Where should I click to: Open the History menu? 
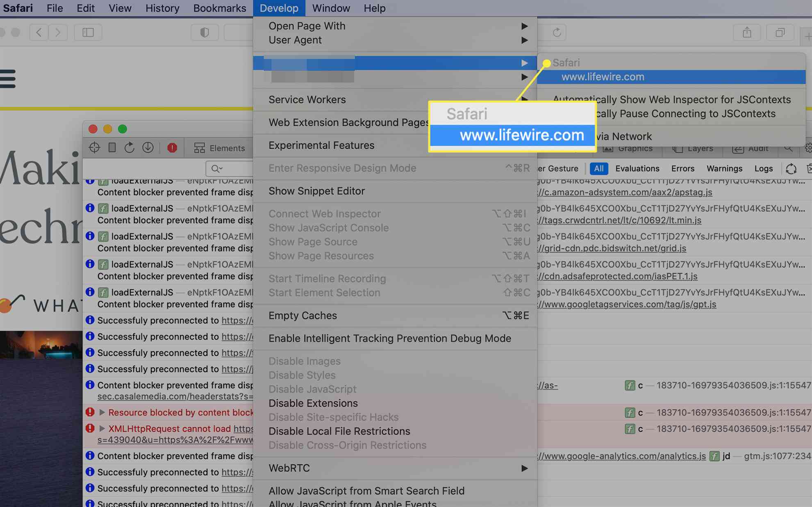click(162, 8)
